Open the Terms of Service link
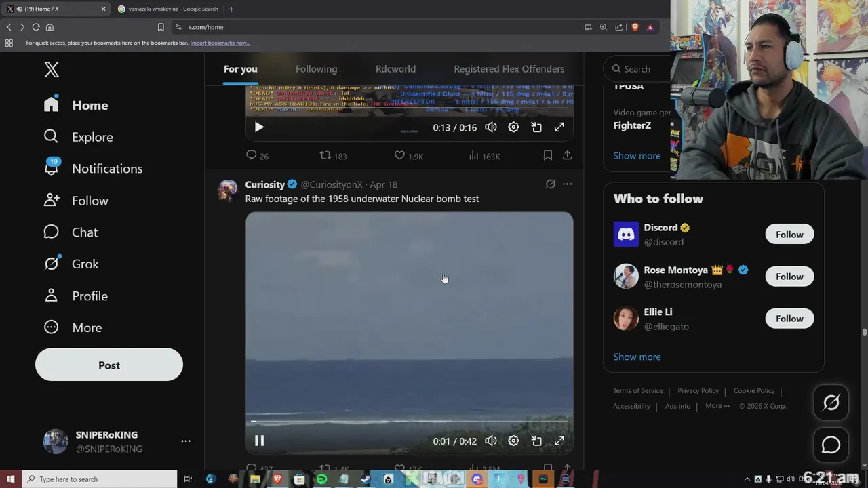868x488 pixels. [638, 391]
